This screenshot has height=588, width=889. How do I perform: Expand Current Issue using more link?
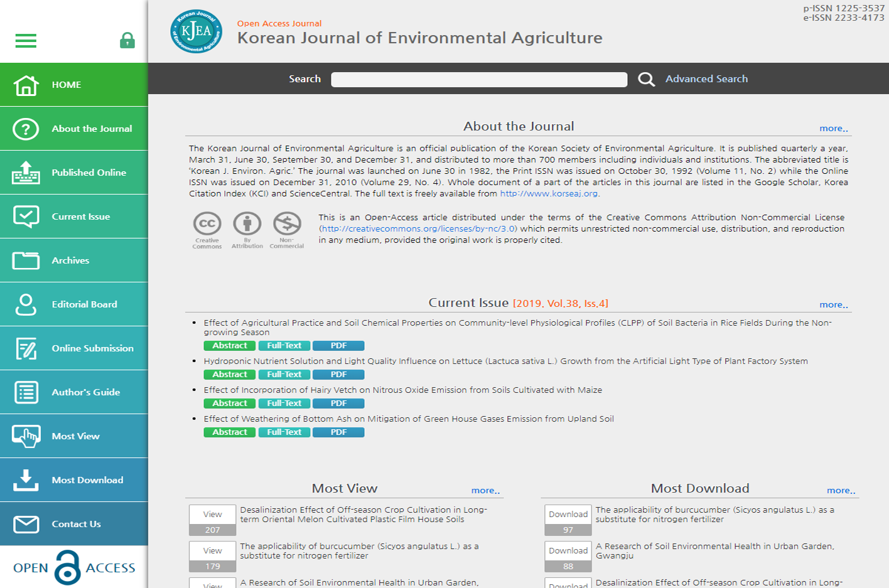click(x=833, y=305)
